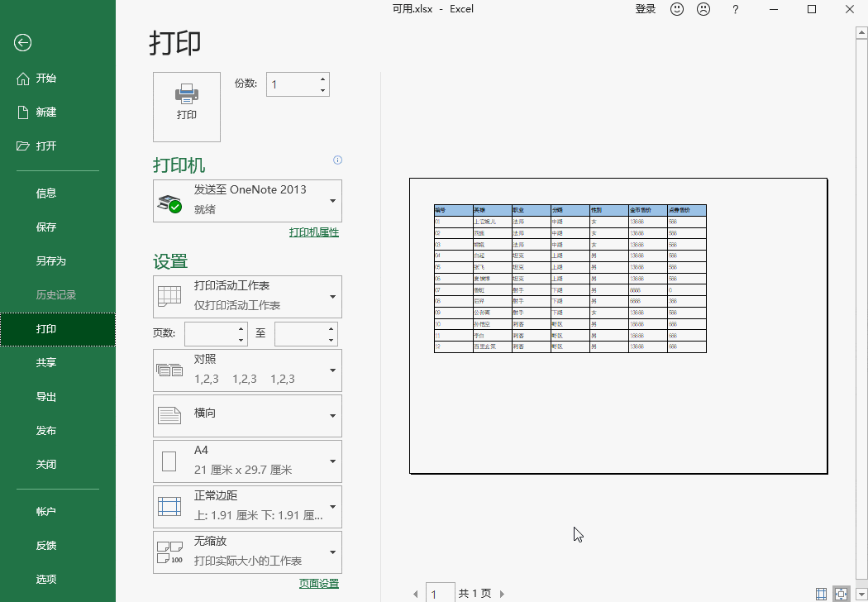
Task: Select 选项 in the sidebar
Action: point(58,579)
